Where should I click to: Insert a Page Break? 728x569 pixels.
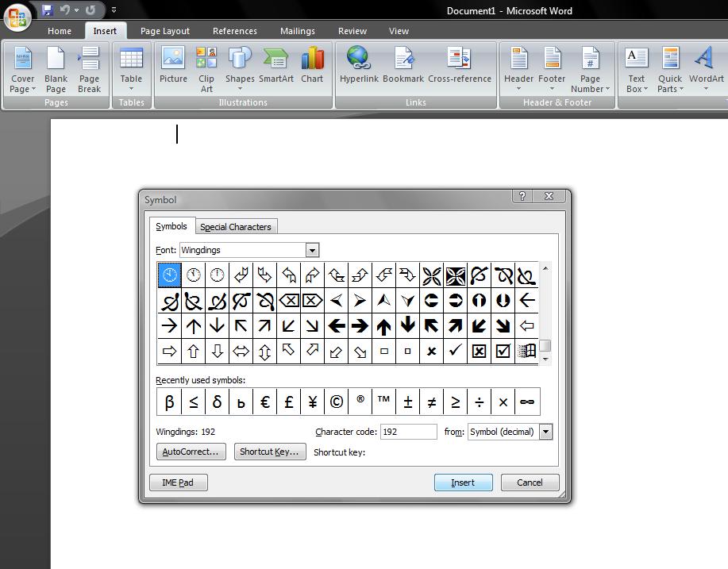point(89,70)
